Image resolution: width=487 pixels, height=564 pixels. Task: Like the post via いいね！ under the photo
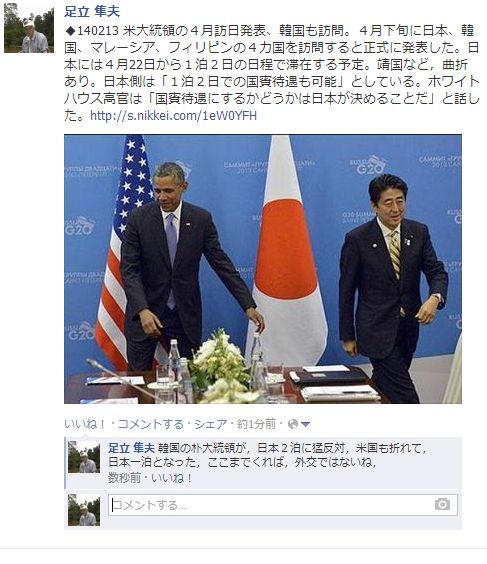[85, 424]
